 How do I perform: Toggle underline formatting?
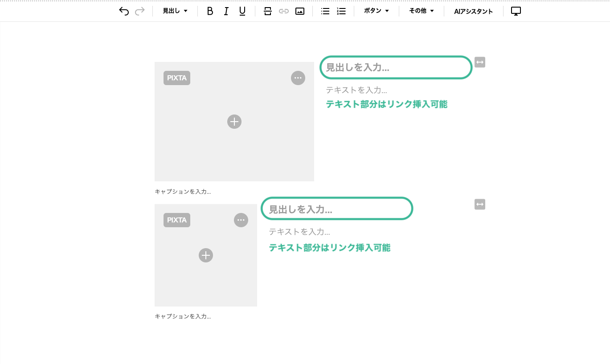point(242,11)
